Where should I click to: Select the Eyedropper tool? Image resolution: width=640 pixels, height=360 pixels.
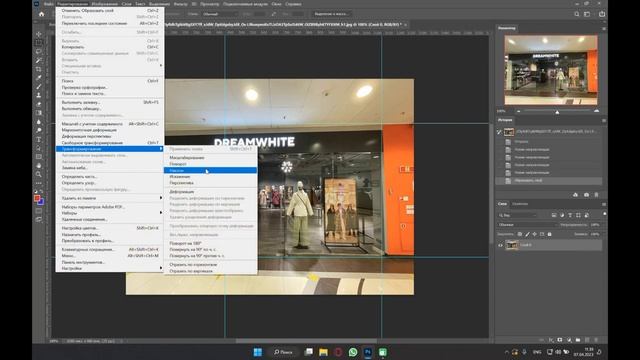pos(39,78)
